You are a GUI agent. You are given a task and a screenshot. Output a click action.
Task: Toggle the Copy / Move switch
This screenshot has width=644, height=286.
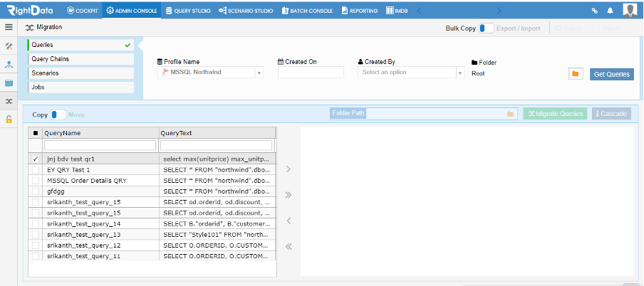(58, 115)
